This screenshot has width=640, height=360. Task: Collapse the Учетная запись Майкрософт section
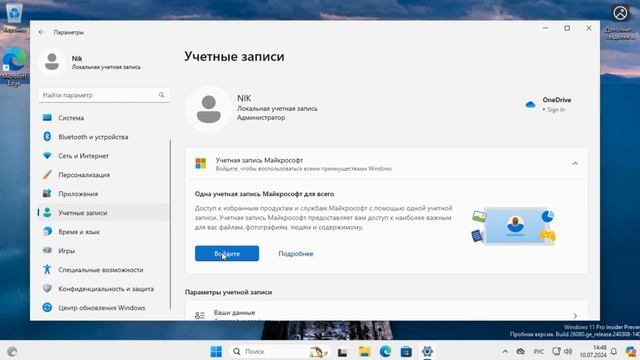coord(575,164)
